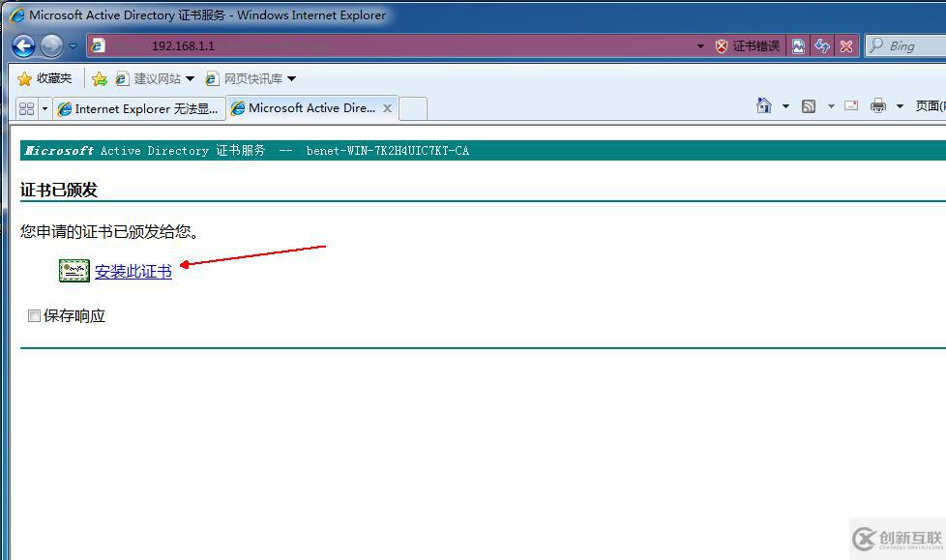Viewport: 946px width, 560px height.
Task: Toggle the Compatibility View icon
Action: pos(798,45)
